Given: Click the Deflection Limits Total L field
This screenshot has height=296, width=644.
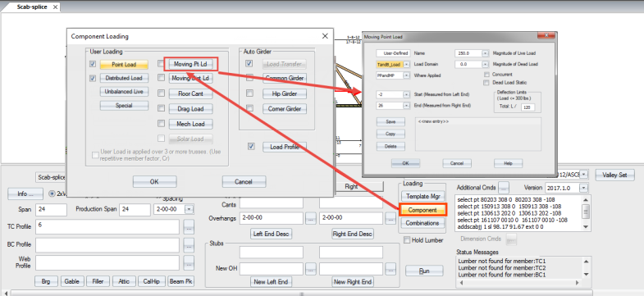Looking at the screenshot, I should pyautogui.click(x=528, y=107).
